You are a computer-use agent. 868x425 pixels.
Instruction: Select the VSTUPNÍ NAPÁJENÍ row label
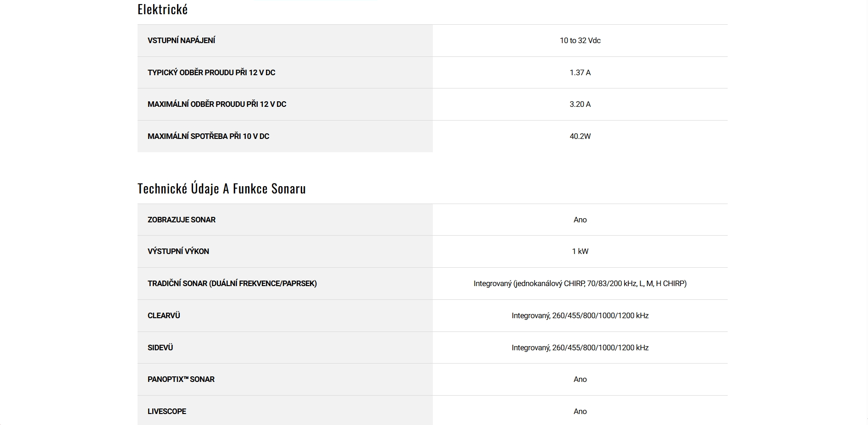click(x=181, y=40)
